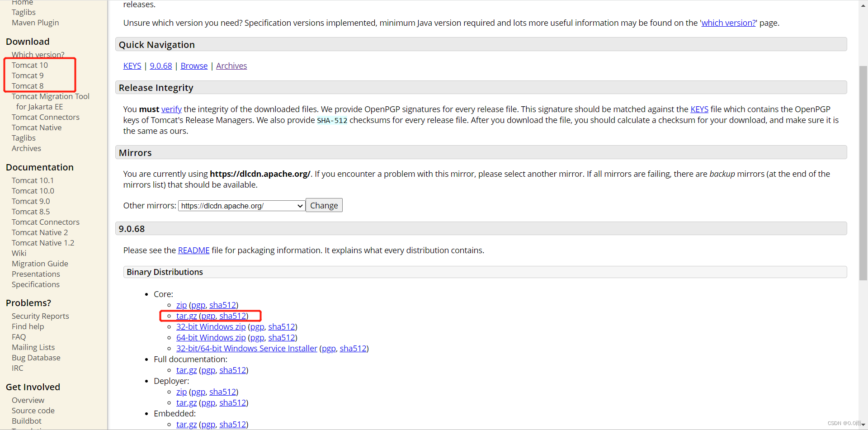The image size is (868, 430).
Task: Open Specifications sidebar link
Action: [36, 284]
